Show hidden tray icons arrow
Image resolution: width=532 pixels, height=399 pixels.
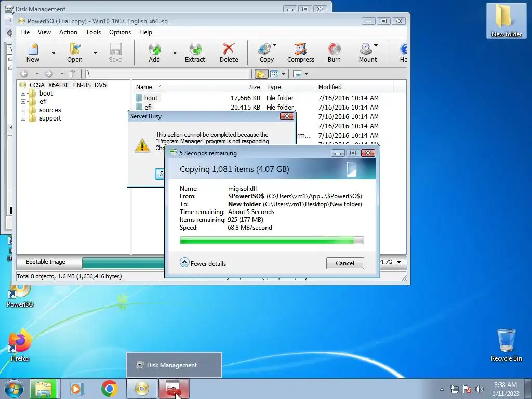click(x=442, y=389)
